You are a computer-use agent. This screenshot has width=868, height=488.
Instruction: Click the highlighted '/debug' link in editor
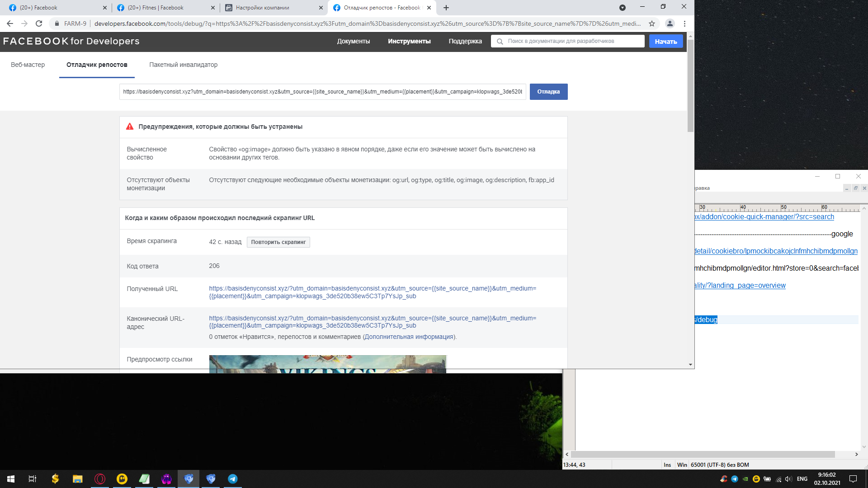(706, 319)
